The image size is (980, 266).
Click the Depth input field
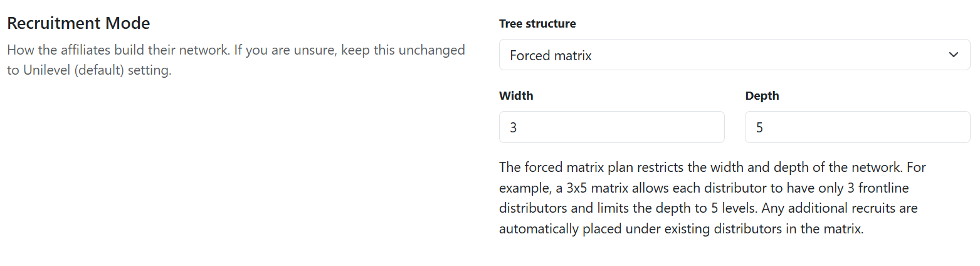tap(857, 127)
